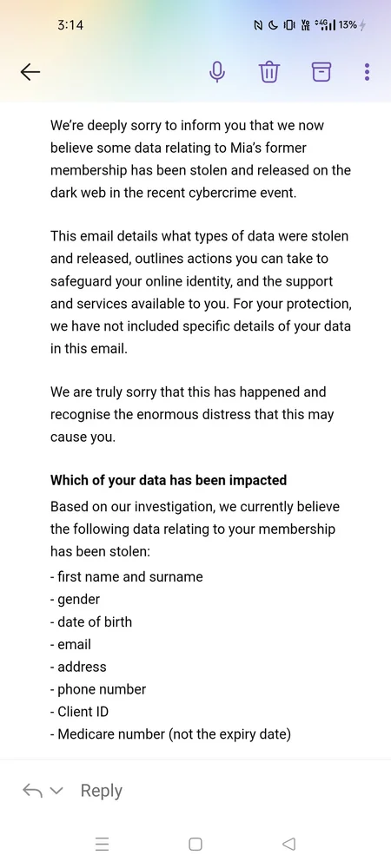
Task: Tap the 4G signal strength icon
Action: click(324, 25)
